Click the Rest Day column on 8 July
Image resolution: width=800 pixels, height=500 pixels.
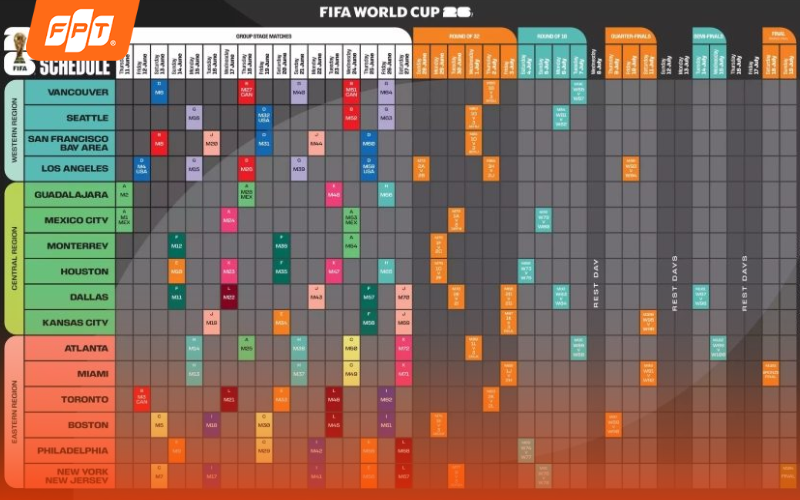click(x=595, y=265)
